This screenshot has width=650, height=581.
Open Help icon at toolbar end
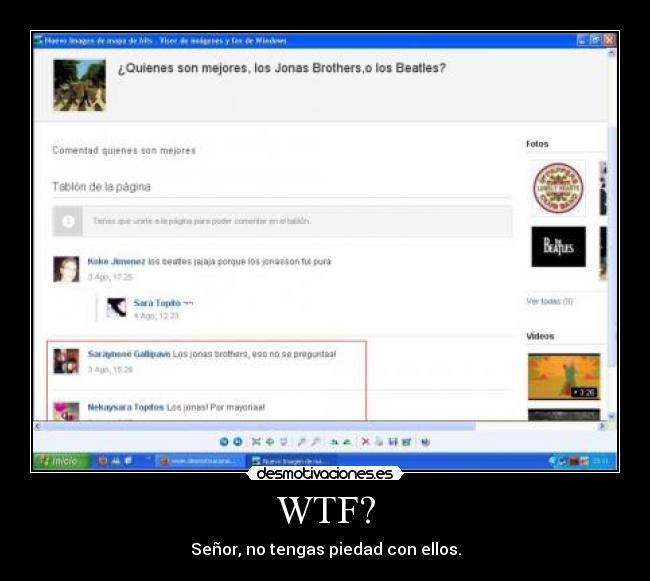[x=425, y=442]
